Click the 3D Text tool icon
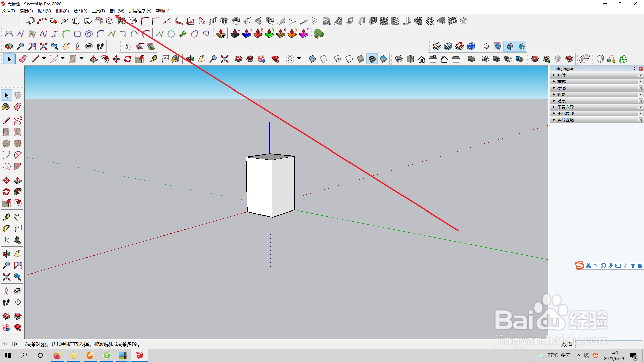 pos(18,240)
